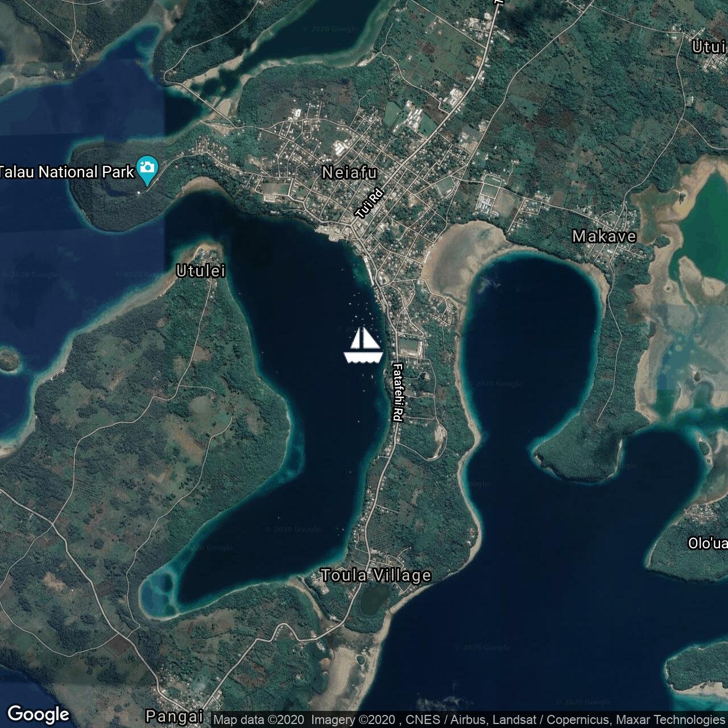The width and height of the screenshot is (728, 728).
Task: Click the dark round pond below Toula Village
Action: [x=374, y=599]
